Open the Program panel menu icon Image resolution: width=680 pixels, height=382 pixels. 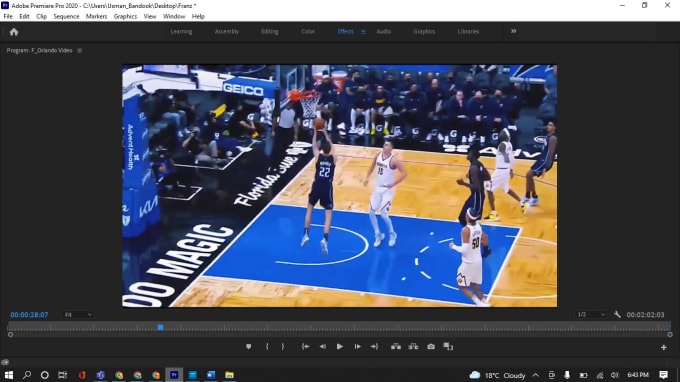click(79, 51)
